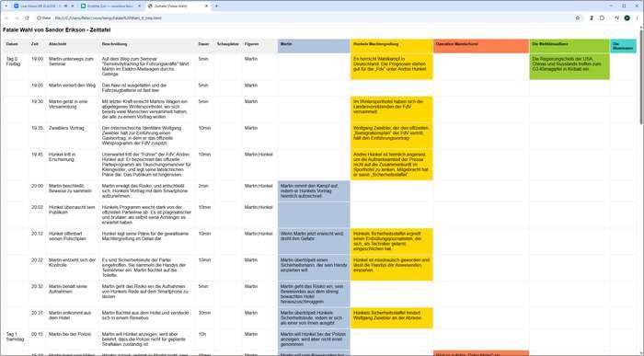Click the Beschreibung column header
The height and width of the screenshot is (356, 644).
(x=147, y=46)
